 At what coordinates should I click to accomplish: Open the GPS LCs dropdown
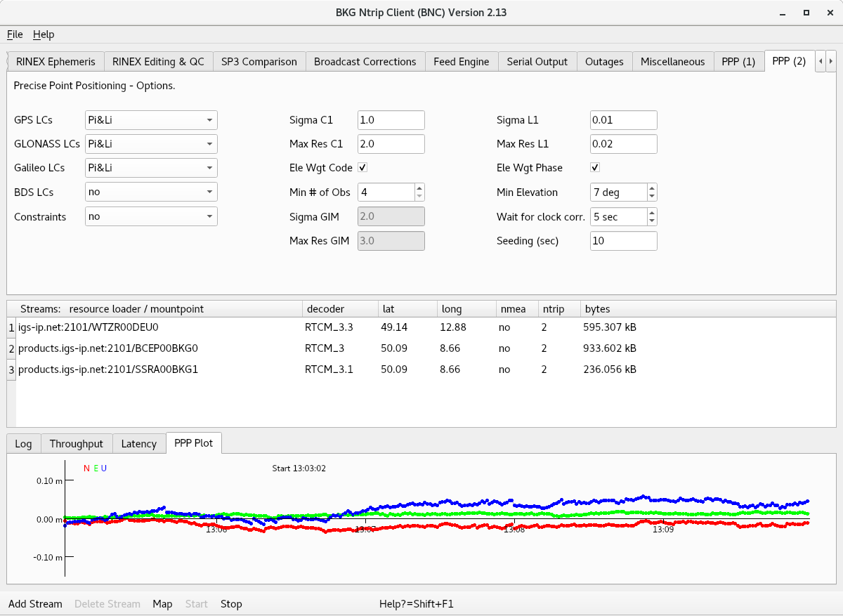tap(151, 120)
